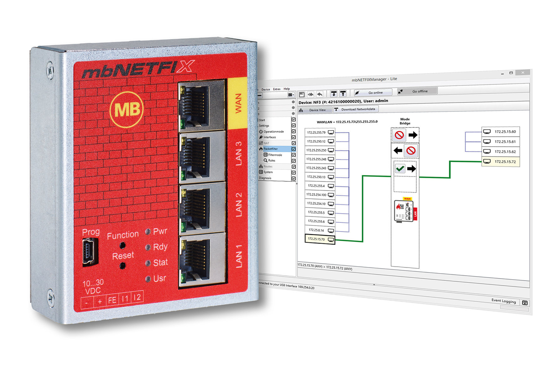This screenshot has height=392, width=555.
Task: Select Operationmode via the power icon
Action: pos(261,132)
